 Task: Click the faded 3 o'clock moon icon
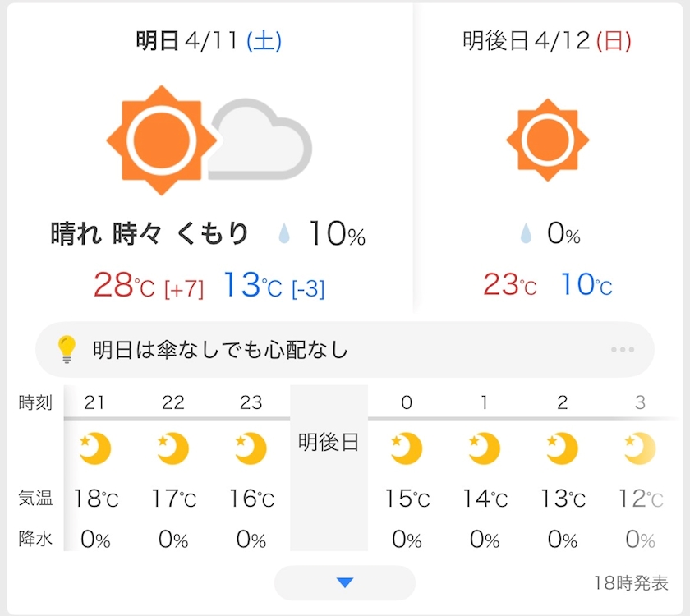coord(640,448)
